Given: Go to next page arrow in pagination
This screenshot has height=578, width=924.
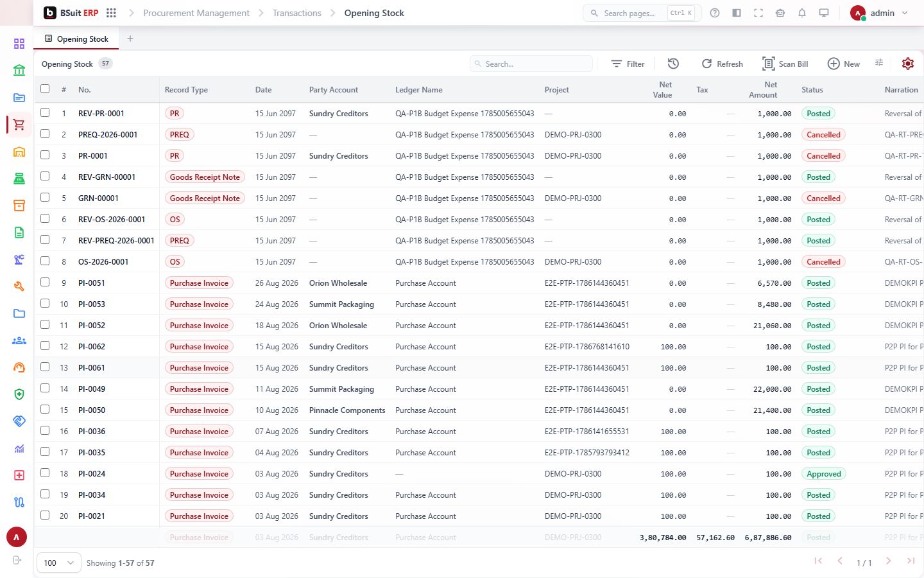Looking at the screenshot, I should [x=888, y=561].
